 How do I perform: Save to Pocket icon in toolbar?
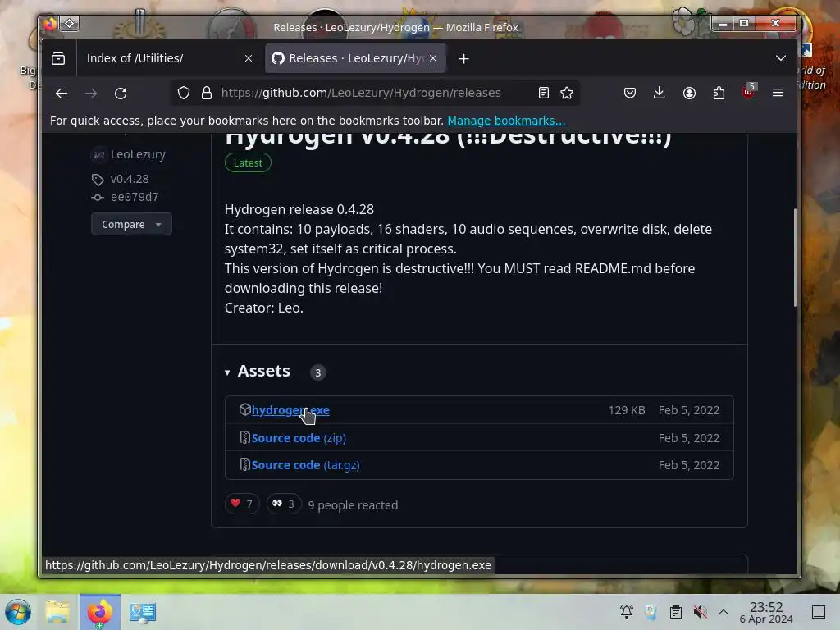click(x=630, y=94)
